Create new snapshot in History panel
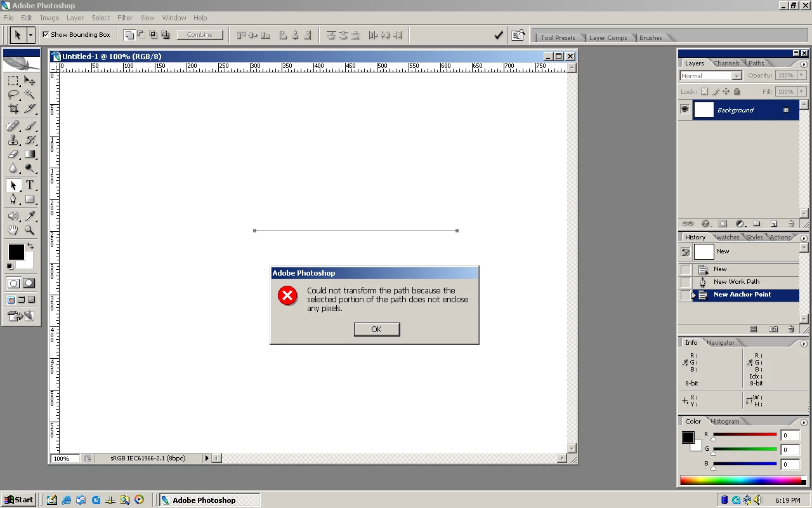 tap(773, 329)
